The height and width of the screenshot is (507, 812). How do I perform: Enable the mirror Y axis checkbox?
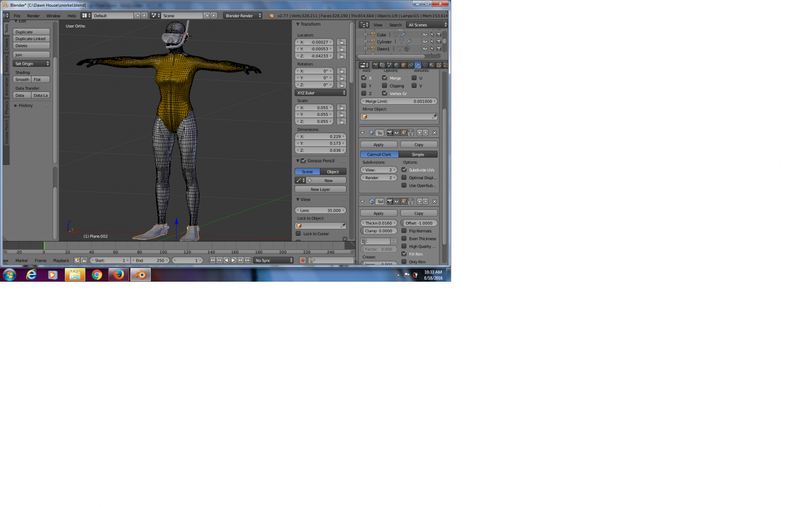click(x=364, y=86)
